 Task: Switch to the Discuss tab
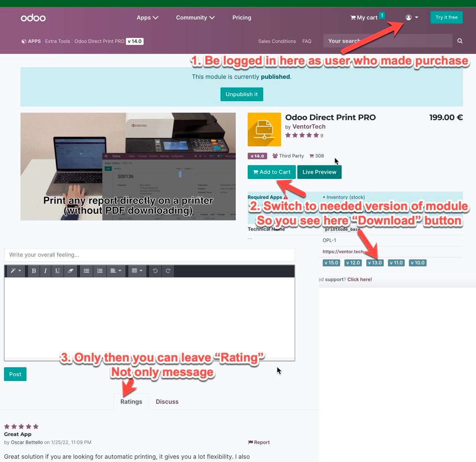pyautogui.click(x=167, y=402)
